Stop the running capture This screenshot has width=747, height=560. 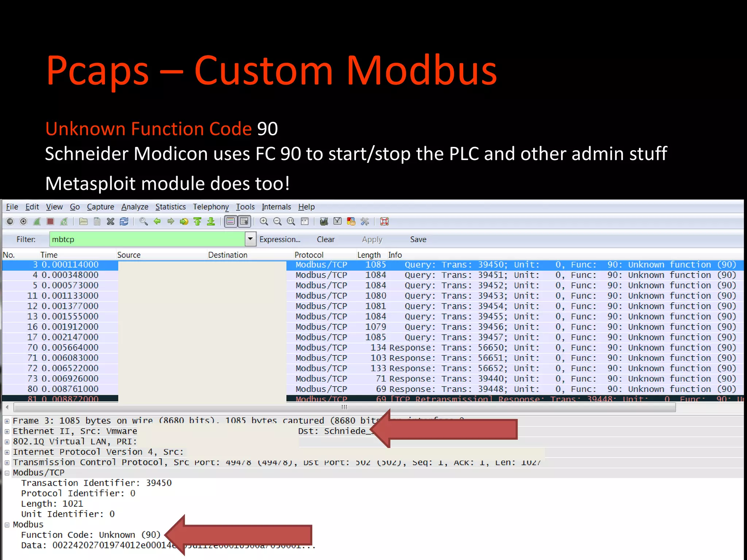point(50,221)
